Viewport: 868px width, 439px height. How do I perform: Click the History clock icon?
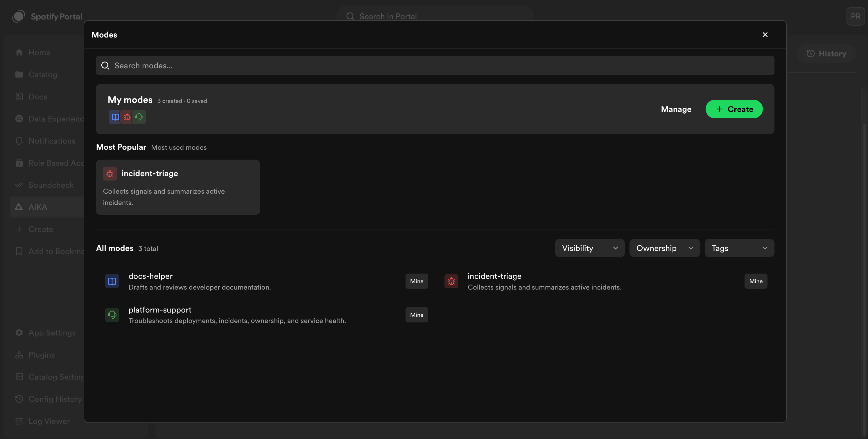pyautogui.click(x=810, y=53)
